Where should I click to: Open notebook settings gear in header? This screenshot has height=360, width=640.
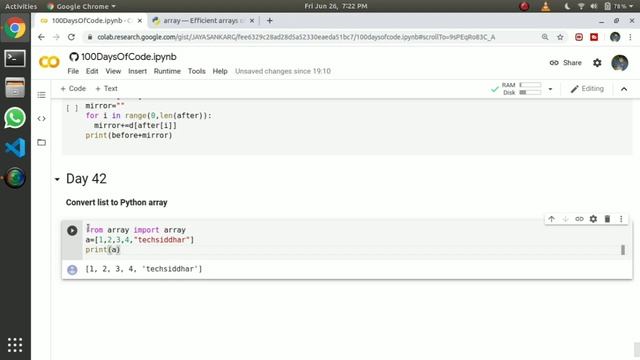597,63
